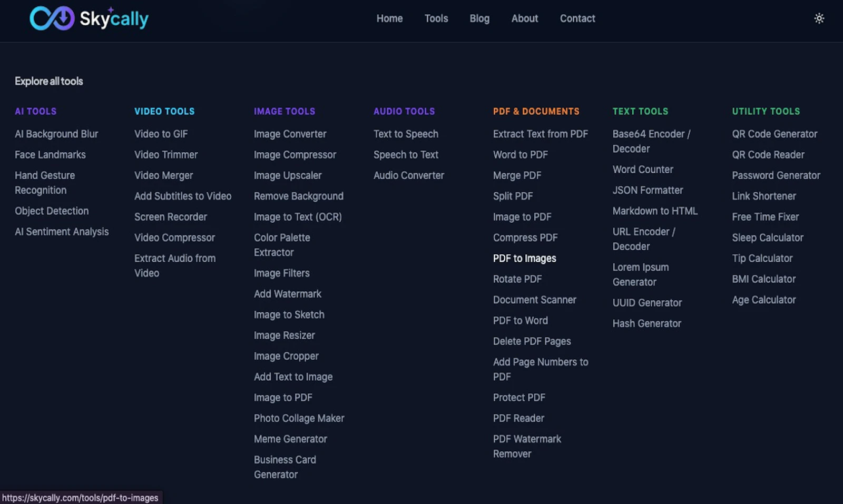Open Extract Text from PDF
Screen dimensions: 843x504
(541, 134)
